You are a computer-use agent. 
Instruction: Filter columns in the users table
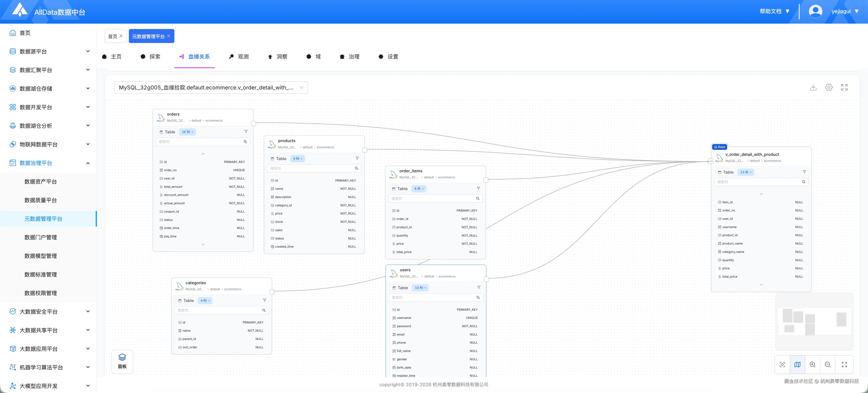point(479,287)
